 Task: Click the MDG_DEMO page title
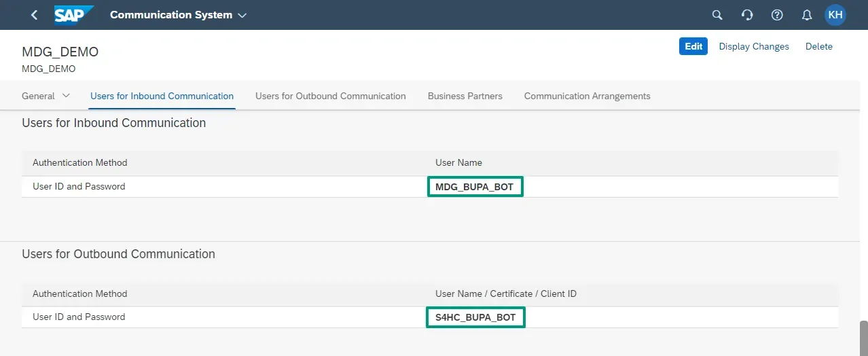(60, 52)
